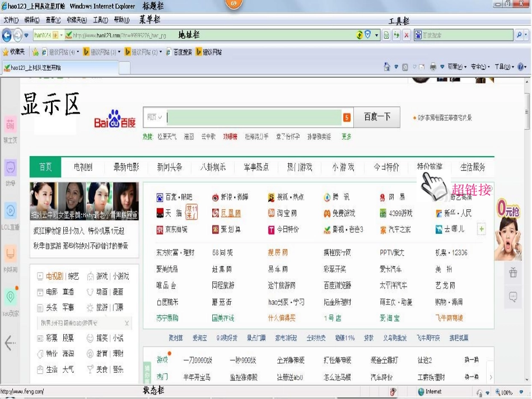Click in the Baidu search input field
Image resolution: width=532 pixels, height=399 pixels.
tap(254, 118)
